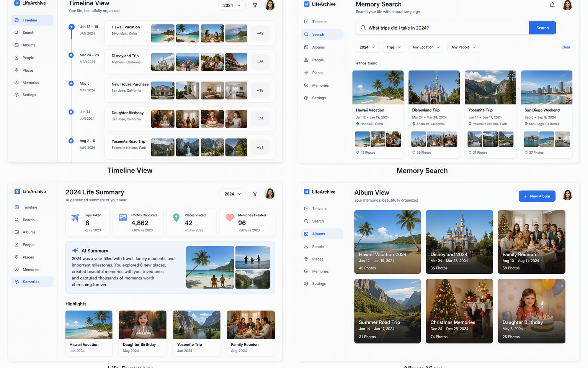Click the New Album button
This screenshot has width=588, height=368.
tap(537, 196)
